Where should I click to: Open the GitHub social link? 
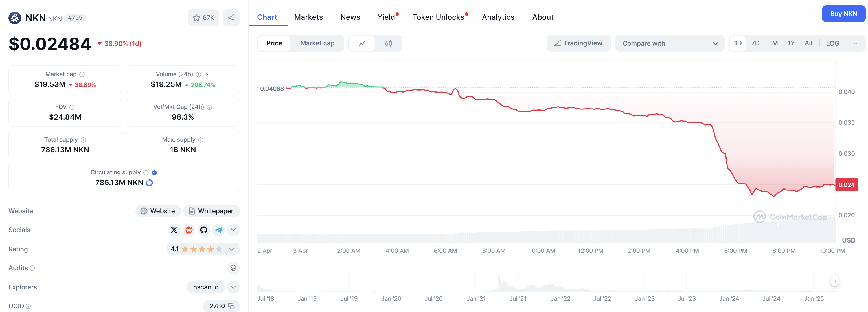pyautogui.click(x=203, y=230)
